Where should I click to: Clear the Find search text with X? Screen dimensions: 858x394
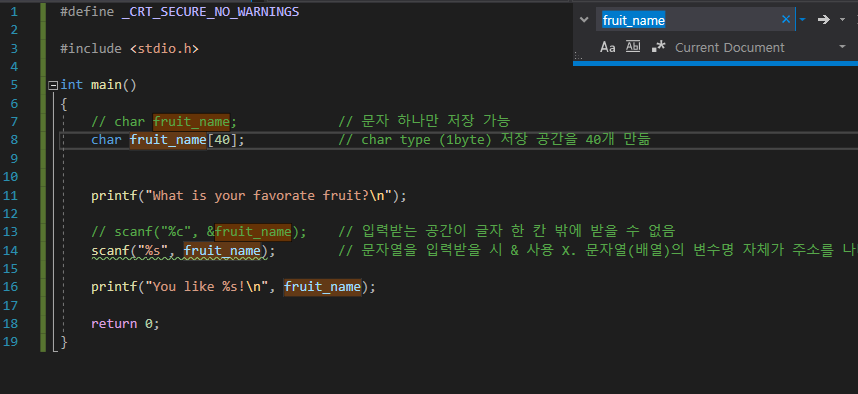coord(786,20)
